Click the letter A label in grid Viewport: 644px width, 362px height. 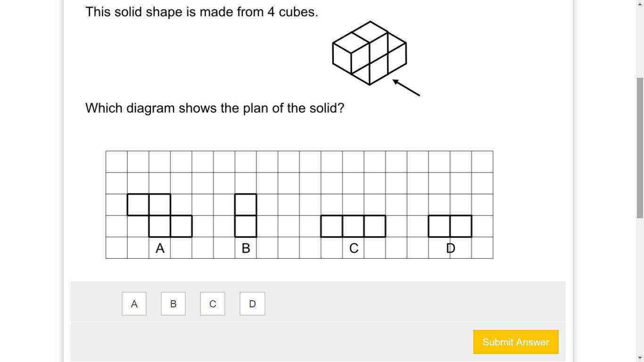point(160,248)
